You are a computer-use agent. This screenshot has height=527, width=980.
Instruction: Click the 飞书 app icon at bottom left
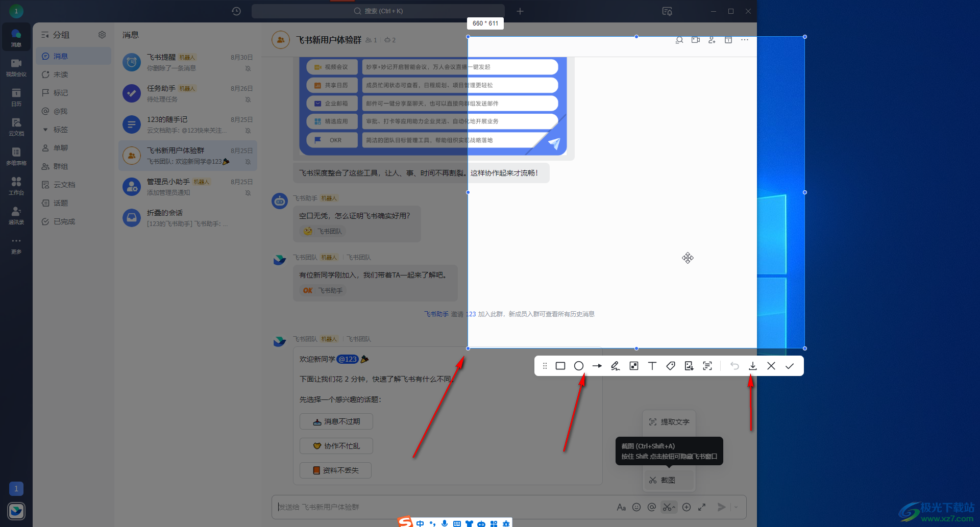pyautogui.click(x=16, y=511)
